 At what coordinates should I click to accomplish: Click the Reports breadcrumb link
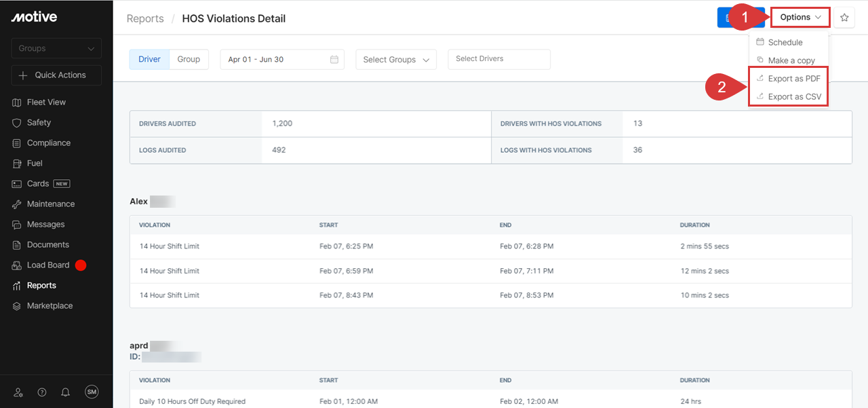[145, 18]
